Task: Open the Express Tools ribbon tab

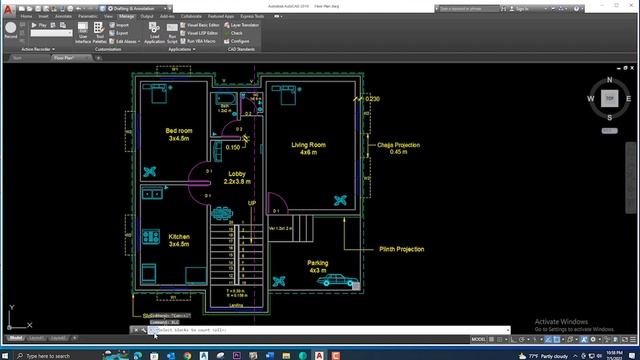Action: pyautogui.click(x=252, y=16)
